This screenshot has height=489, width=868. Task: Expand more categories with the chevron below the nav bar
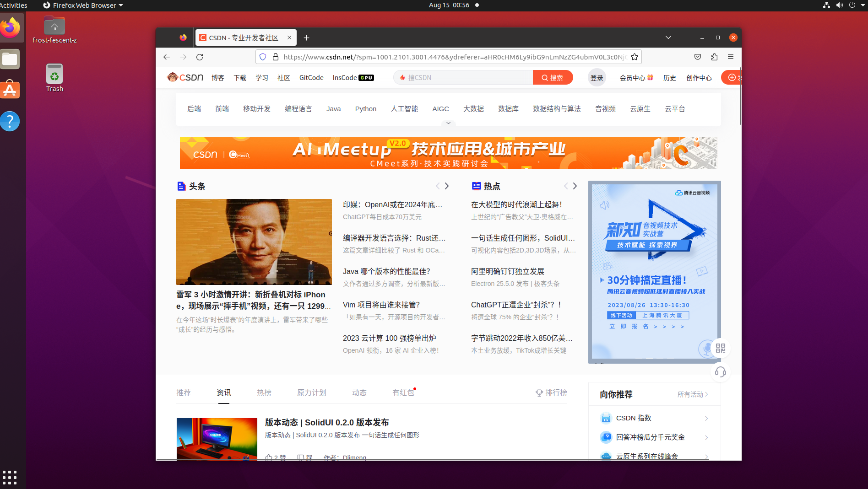[x=448, y=123]
